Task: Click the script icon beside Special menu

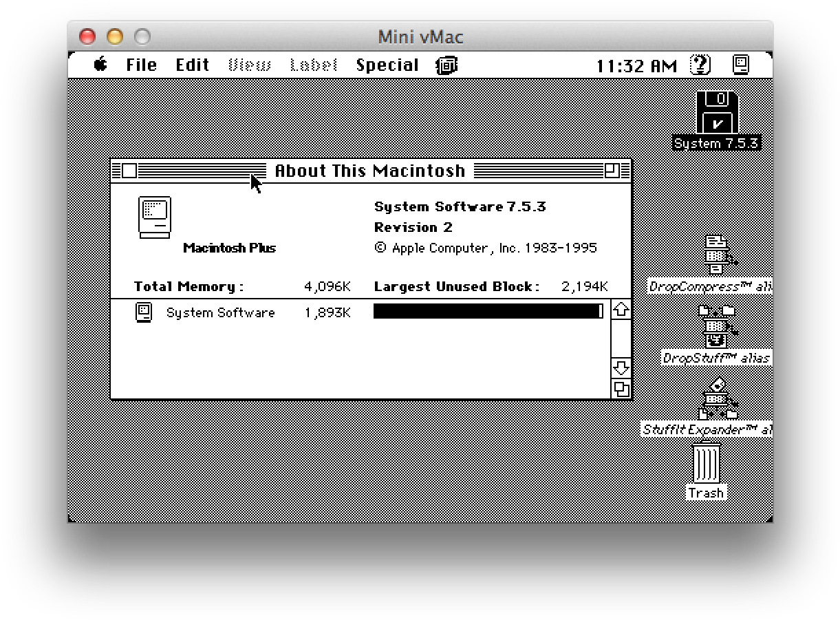Action: (446, 65)
